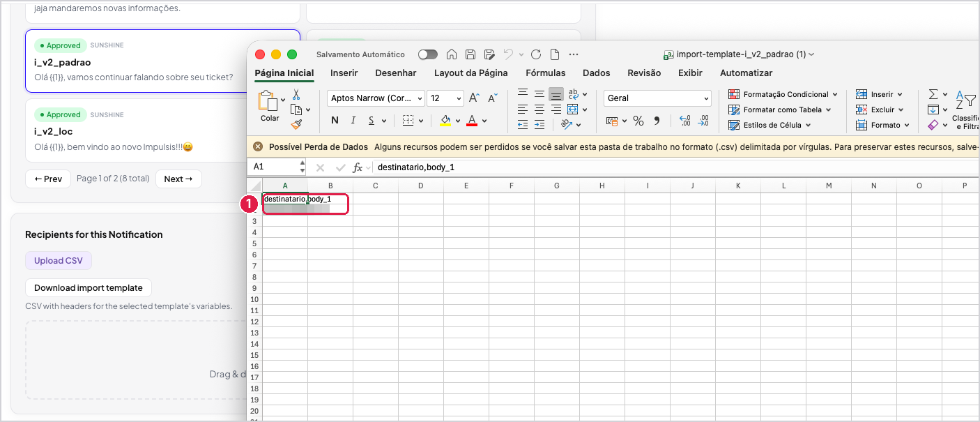The width and height of the screenshot is (980, 422).
Task: Open the Exibir ribbon tab
Action: tap(691, 73)
